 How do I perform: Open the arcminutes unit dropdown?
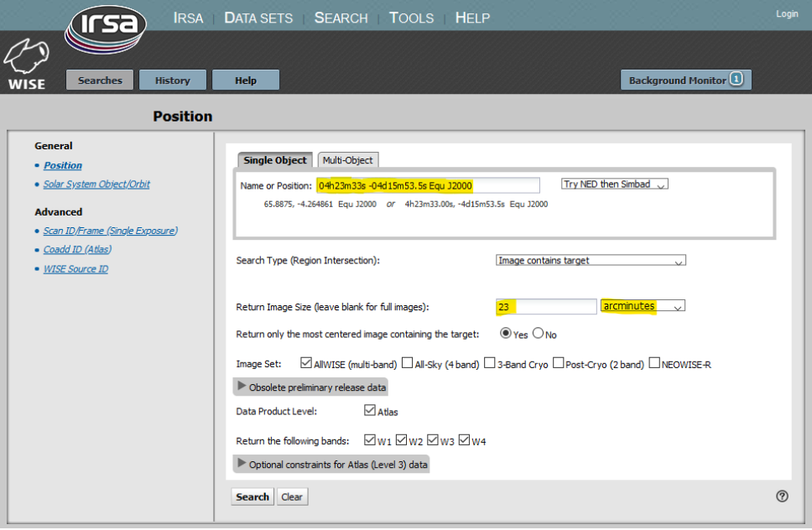click(x=643, y=306)
